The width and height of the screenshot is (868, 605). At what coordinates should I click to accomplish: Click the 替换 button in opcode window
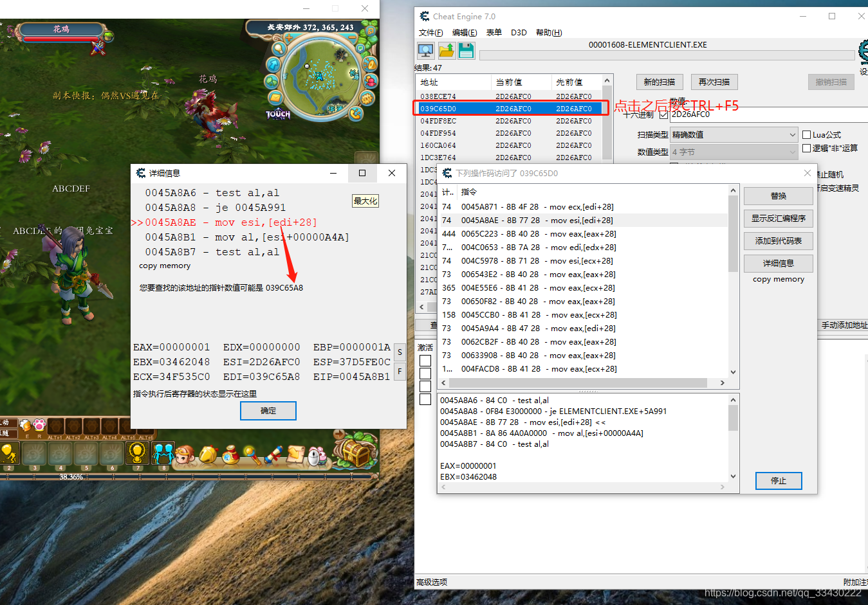779,195
